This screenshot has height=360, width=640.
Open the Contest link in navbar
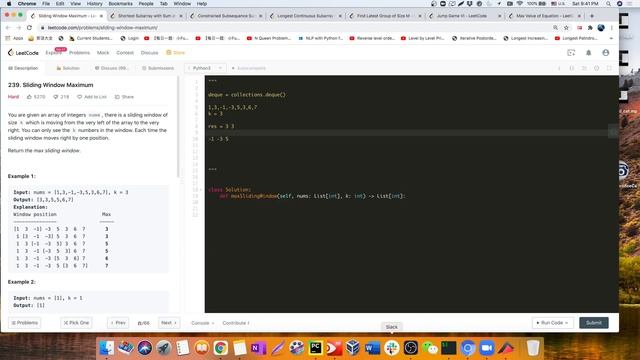coord(125,53)
